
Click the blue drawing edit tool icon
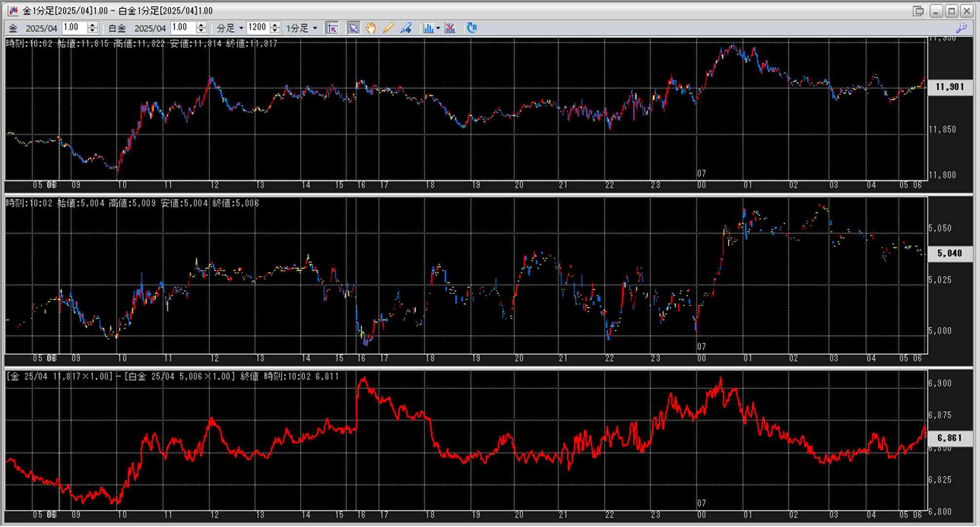coord(406,28)
